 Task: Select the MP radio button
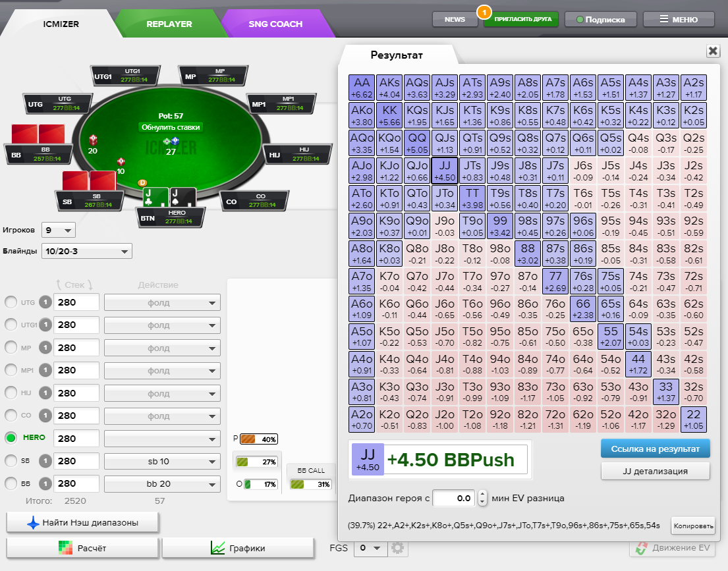click(x=11, y=348)
